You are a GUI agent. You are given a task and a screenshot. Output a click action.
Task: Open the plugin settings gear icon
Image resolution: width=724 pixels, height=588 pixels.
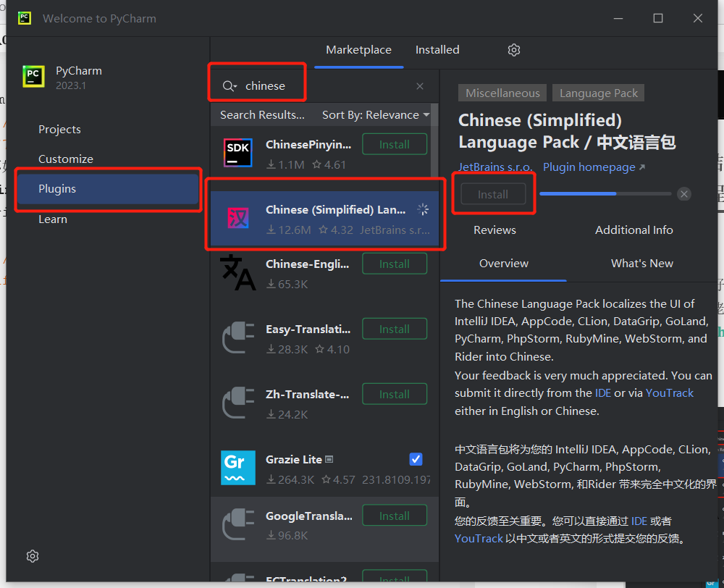click(x=514, y=50)
